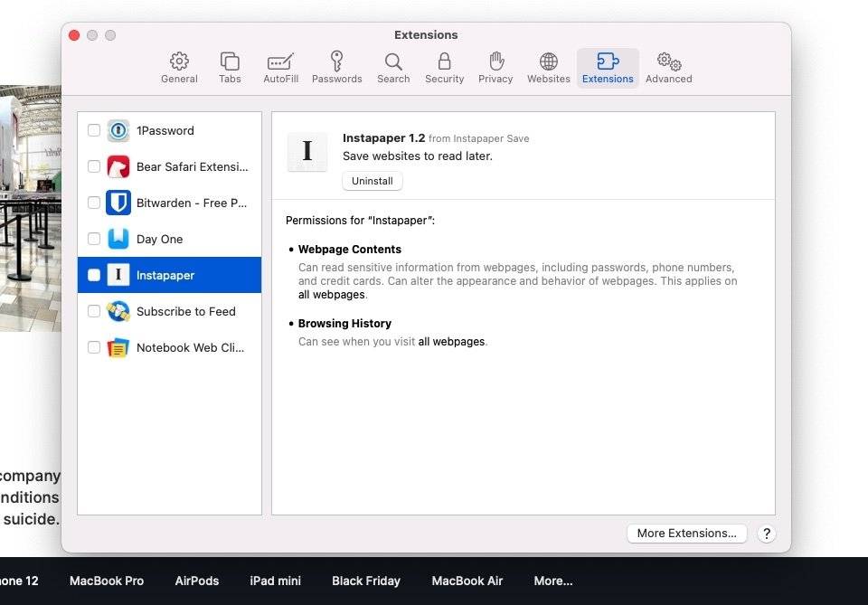Enable the Subscribe to Feed checkbox
Screen dimensions: 868x605
[x=94, y=311]
